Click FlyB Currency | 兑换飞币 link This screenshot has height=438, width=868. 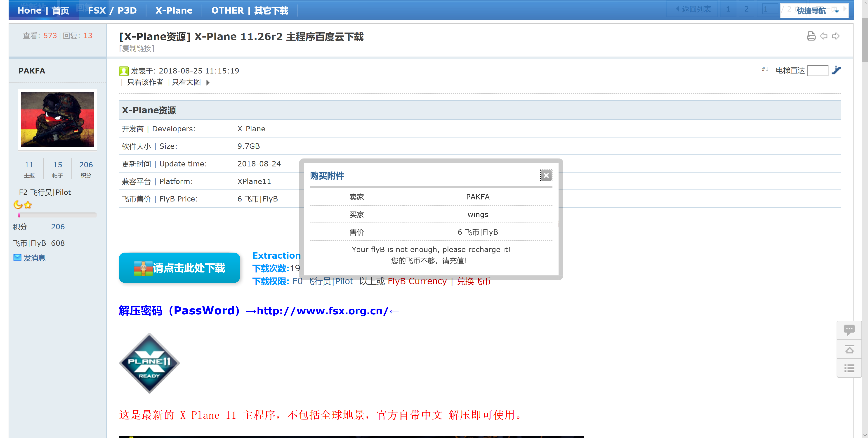click(439, 281)
